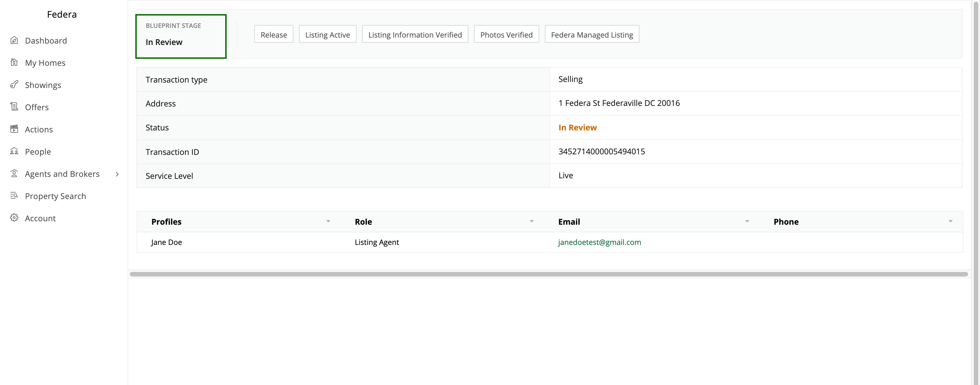This screenshot has height=385, width=980.
Task: Click the My Homes house icon
Action: [14, 62]
